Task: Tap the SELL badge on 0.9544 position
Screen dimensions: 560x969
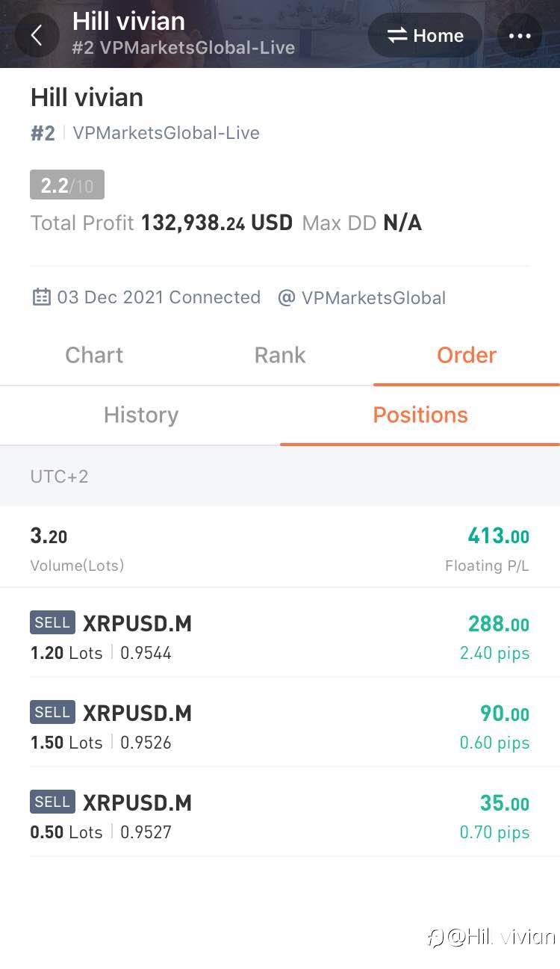Action: pos(52,622)
